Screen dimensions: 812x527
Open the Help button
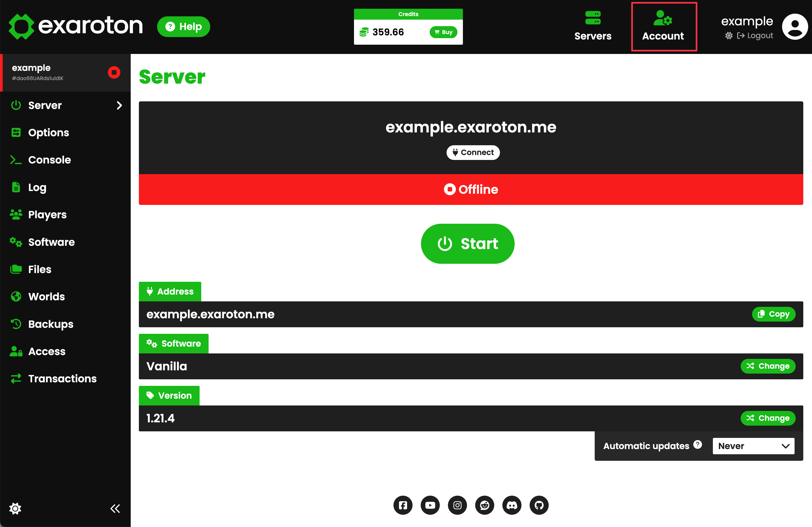pyautogui.click(x=184, y=27)
